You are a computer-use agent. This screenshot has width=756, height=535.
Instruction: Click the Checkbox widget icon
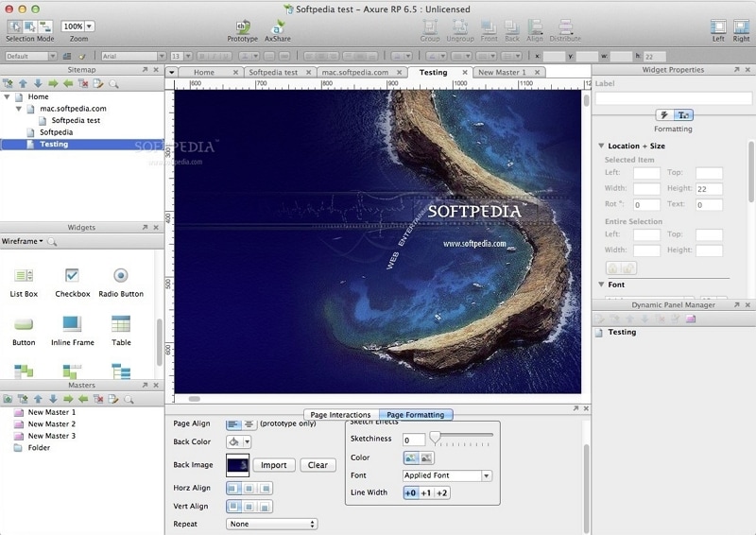[72, 276]
